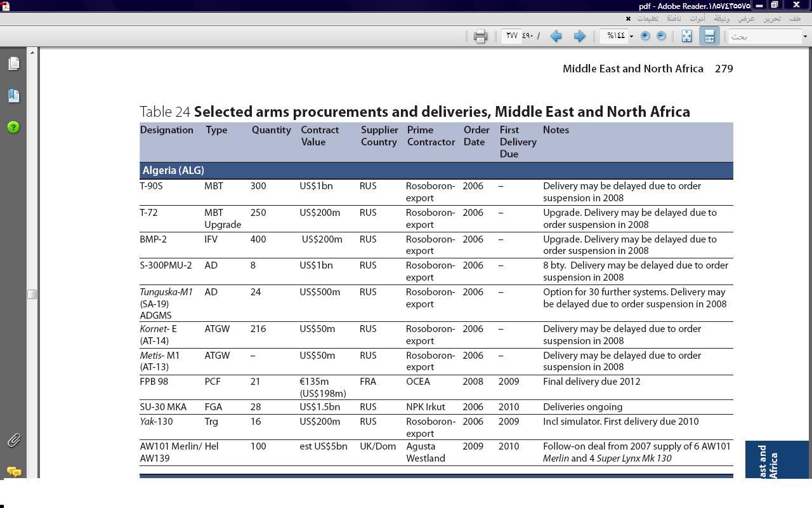Click the 'T-72' designation cell

(148, 213)
